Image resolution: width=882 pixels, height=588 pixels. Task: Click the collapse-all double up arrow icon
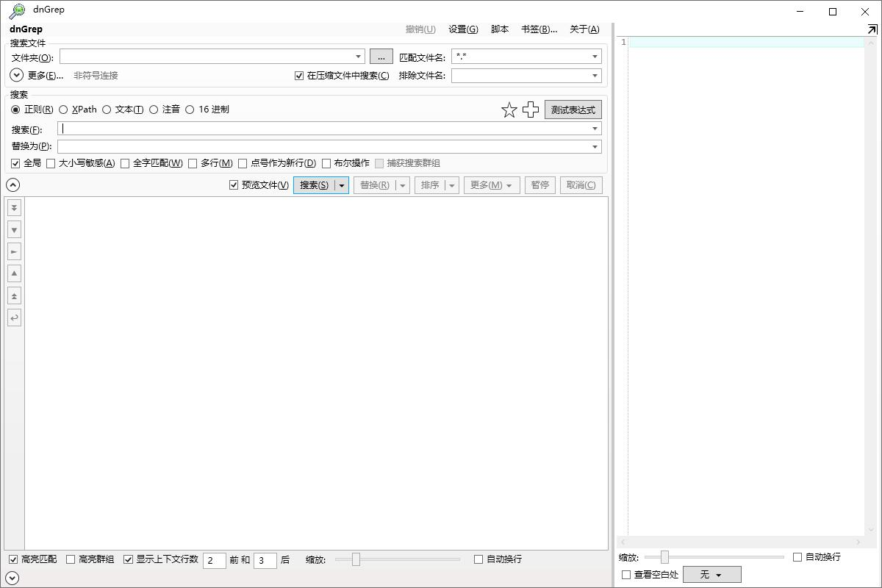coord(14,295)
